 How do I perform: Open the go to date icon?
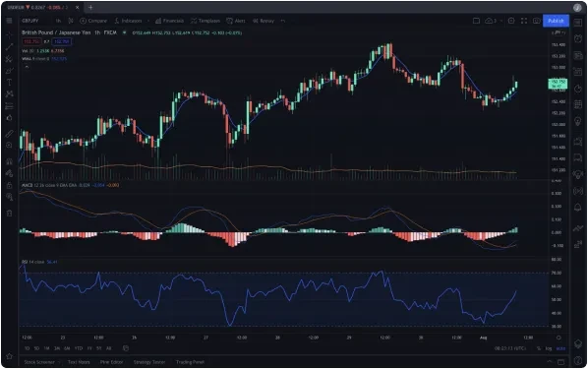[126, 348]
